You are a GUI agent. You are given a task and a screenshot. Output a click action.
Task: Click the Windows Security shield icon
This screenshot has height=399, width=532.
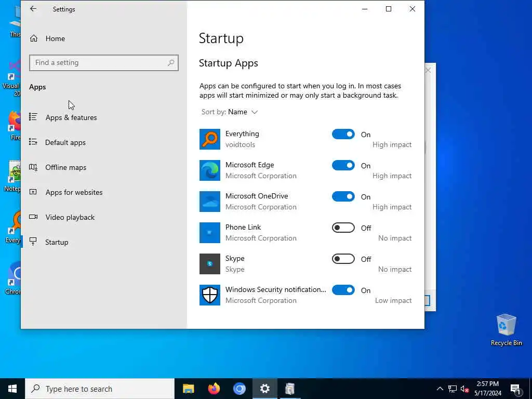tap(210, 295)
